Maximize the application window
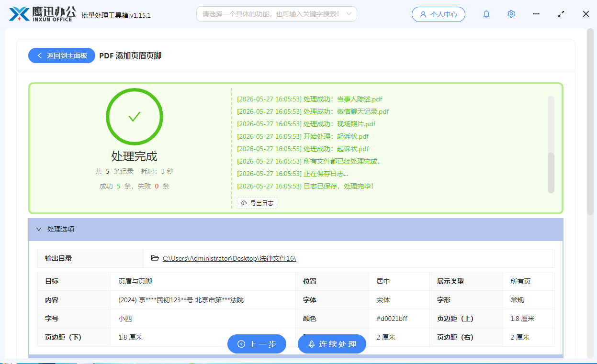597x364 pixels. pyautogui.click(x=561, y=14)
